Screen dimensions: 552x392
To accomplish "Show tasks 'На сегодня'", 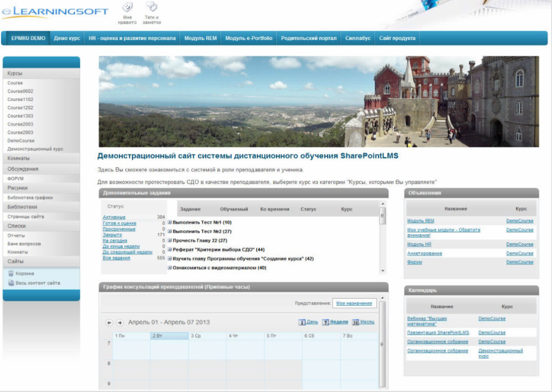I will [x=115, y=241].
